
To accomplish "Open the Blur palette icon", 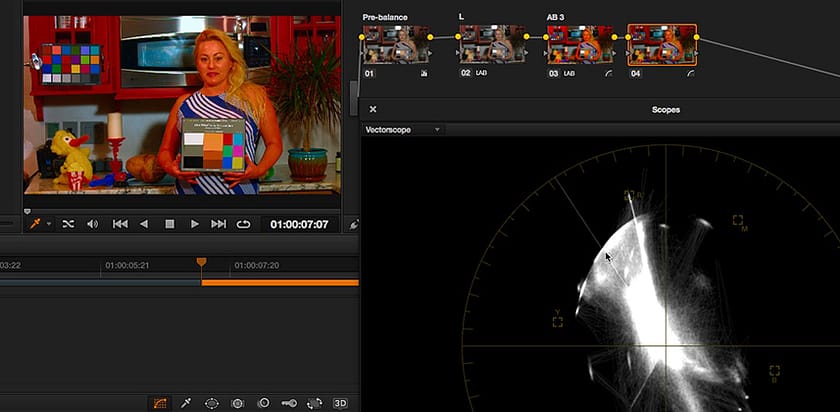I will click(264, 403).
